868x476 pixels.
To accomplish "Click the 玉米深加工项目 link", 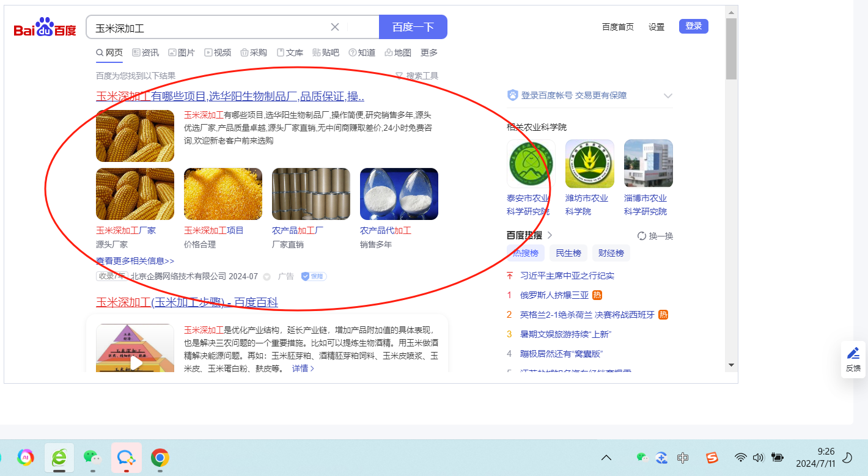I will coord(214,230).
